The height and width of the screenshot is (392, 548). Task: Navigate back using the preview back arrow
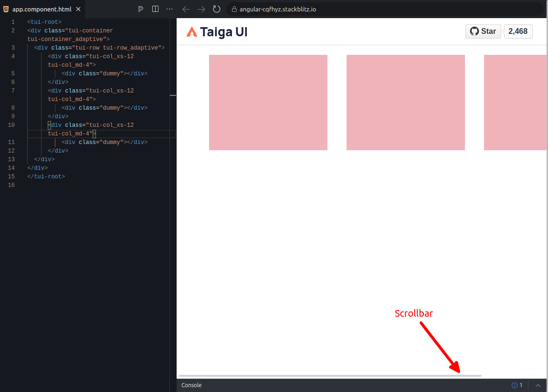[186, 9]
